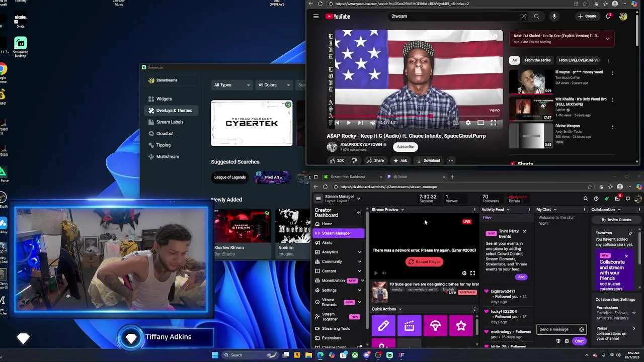Expand Permissions in Collaboration Settings

[633, 313]
